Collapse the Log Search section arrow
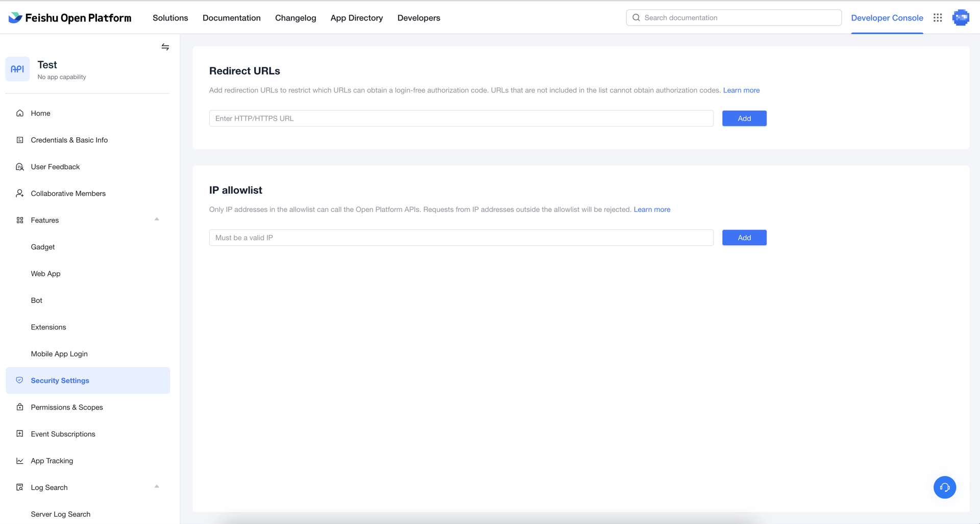980x524 pixels. pos(157,487)
